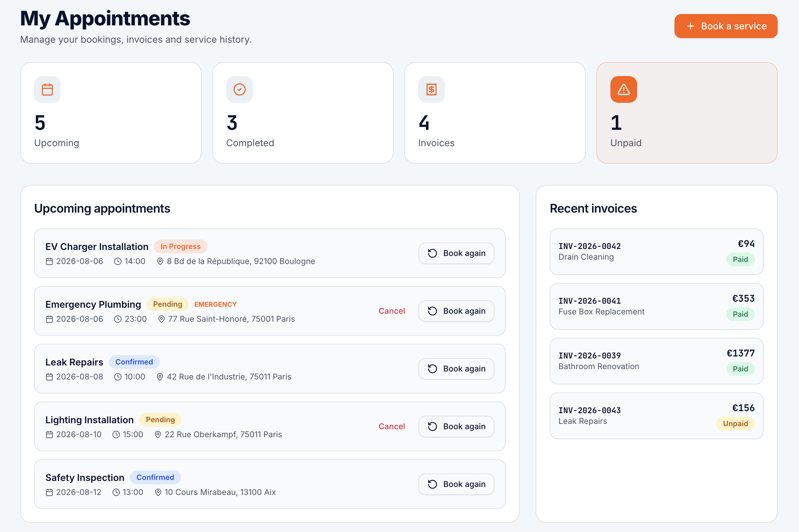Click calendar icon beside 2026-08-08
Image resolution: width=799 pixels, height=532 pixels.
pyautogui.click(x=49, y=376)
